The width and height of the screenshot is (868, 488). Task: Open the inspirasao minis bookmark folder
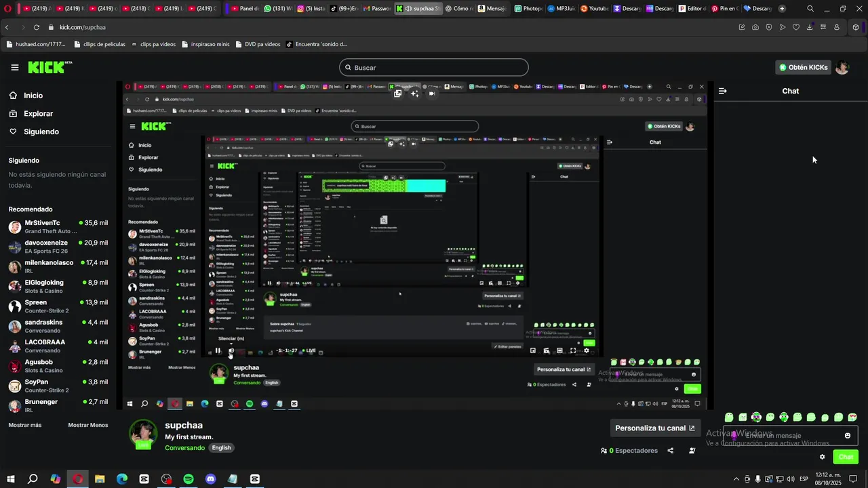[205, 44]
